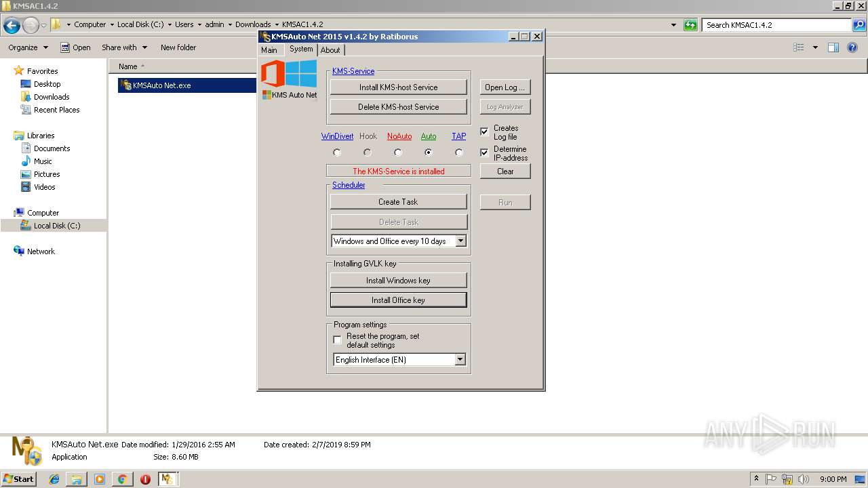Open the media player taskbar icon

100,479
